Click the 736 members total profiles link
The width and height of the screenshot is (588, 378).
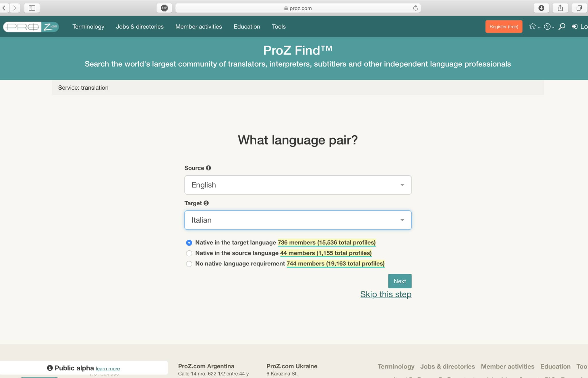[326, 242]
